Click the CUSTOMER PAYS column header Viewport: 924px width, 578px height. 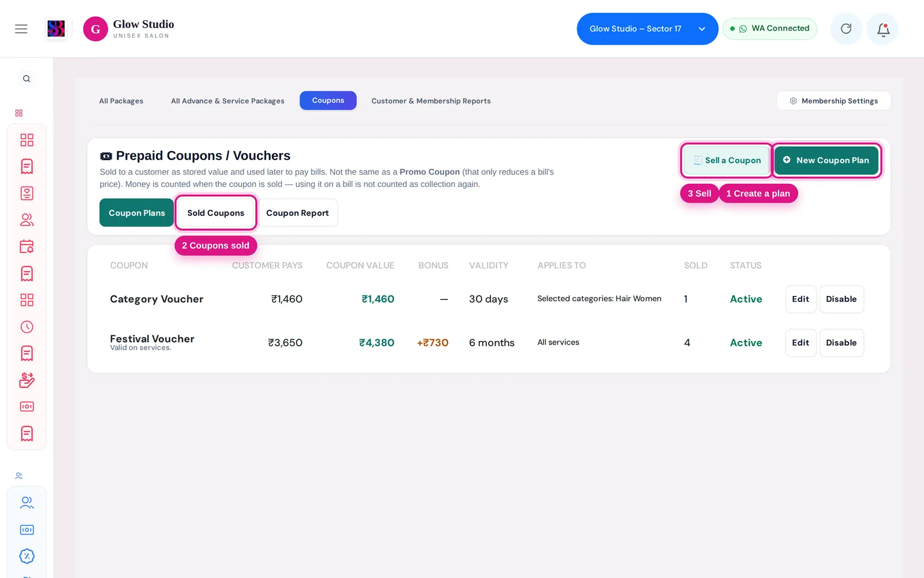(267, 265)
